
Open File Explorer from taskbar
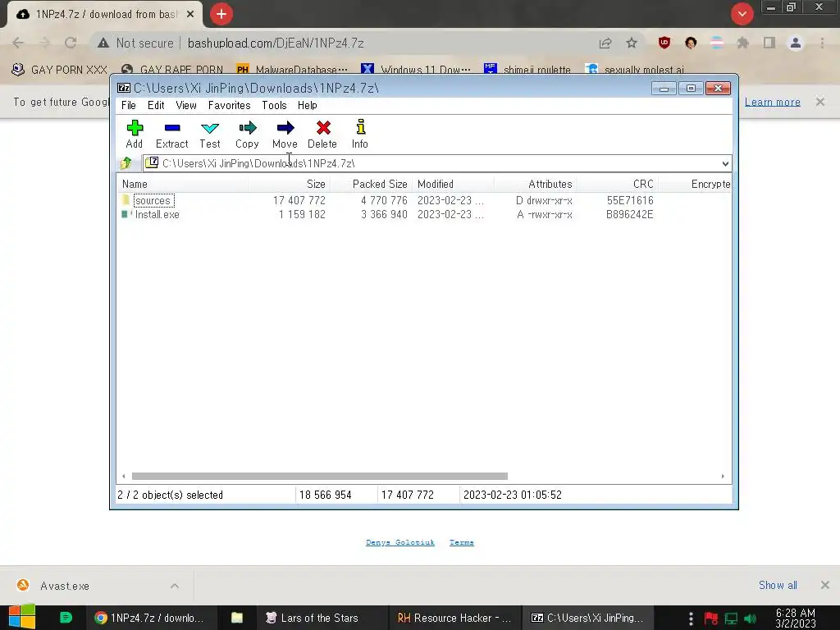click(x=237, y=618)
